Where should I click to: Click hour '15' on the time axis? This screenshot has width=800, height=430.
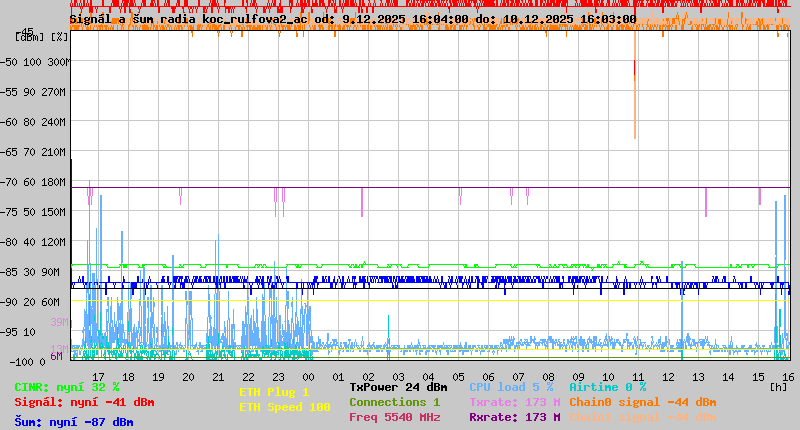click(758, 377)
